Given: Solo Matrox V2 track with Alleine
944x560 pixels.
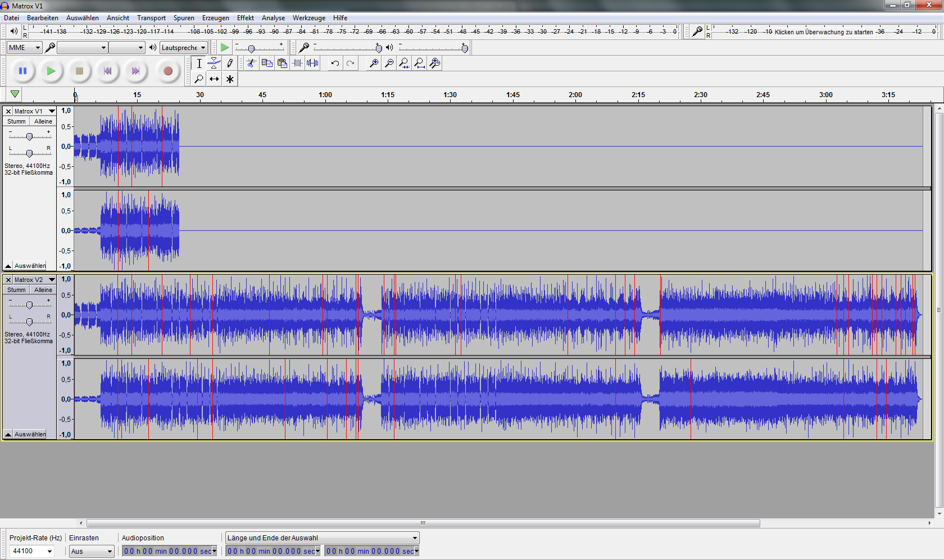Looking at the screenshot, I should [x=43, y=290].
